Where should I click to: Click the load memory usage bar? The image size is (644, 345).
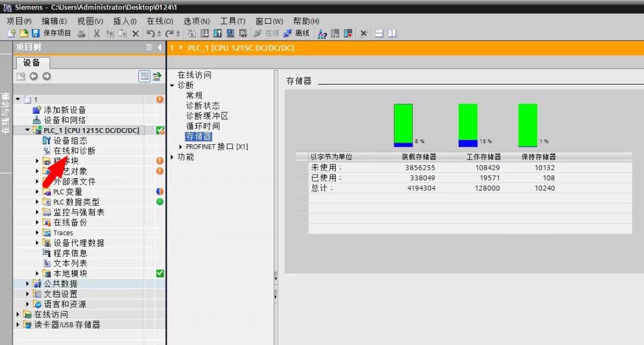click(403, 125)
